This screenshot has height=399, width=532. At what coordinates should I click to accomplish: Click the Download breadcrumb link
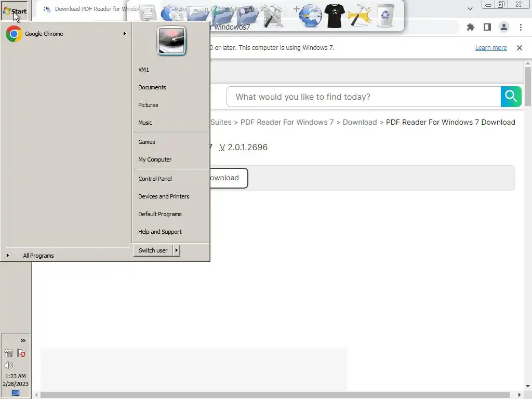coord(360,122)
